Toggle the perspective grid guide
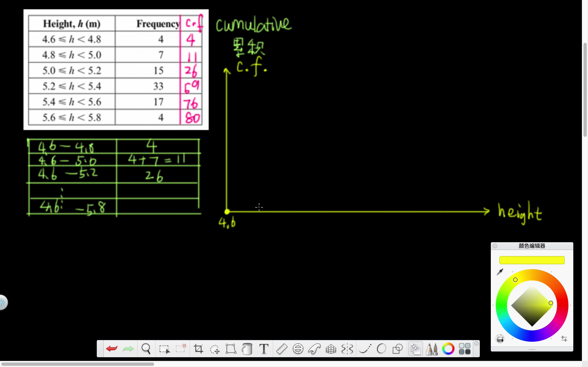 pos(331,349)
